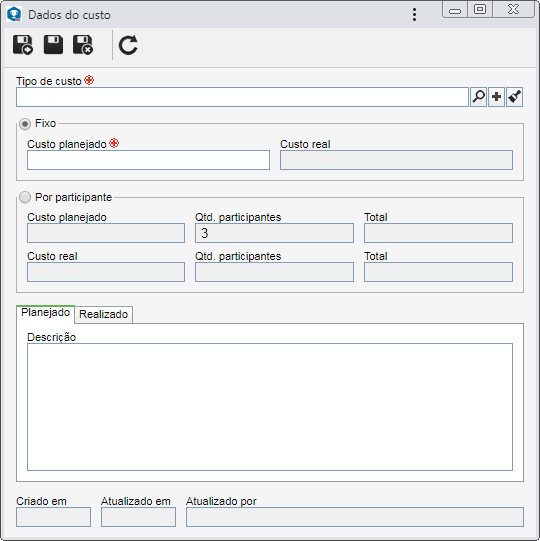
Task: Click the Atualizado por field
Action: [x=355, y=517]
